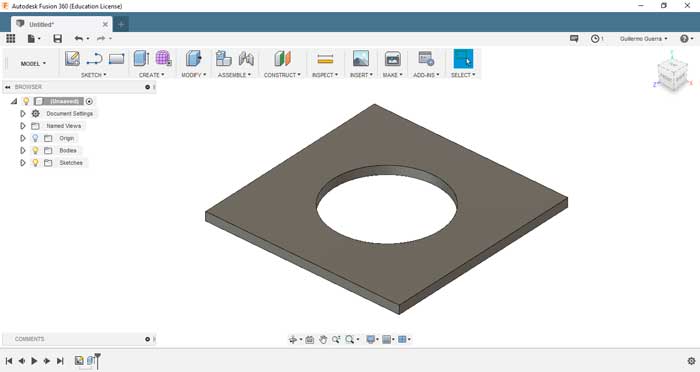The image size is (700, 372).
Task: Click the Fit zoom magnifier icon
Action: pyautogui.click(x=350, y=340)
